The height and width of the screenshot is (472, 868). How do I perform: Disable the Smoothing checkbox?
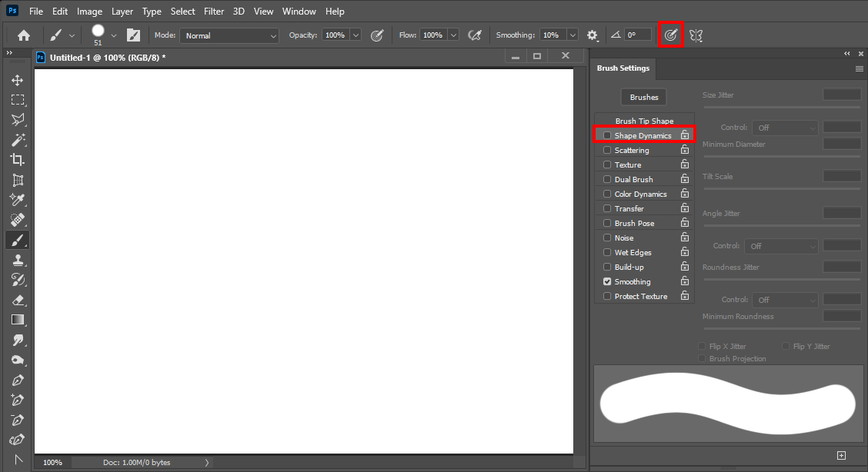[x=607, y=281]
